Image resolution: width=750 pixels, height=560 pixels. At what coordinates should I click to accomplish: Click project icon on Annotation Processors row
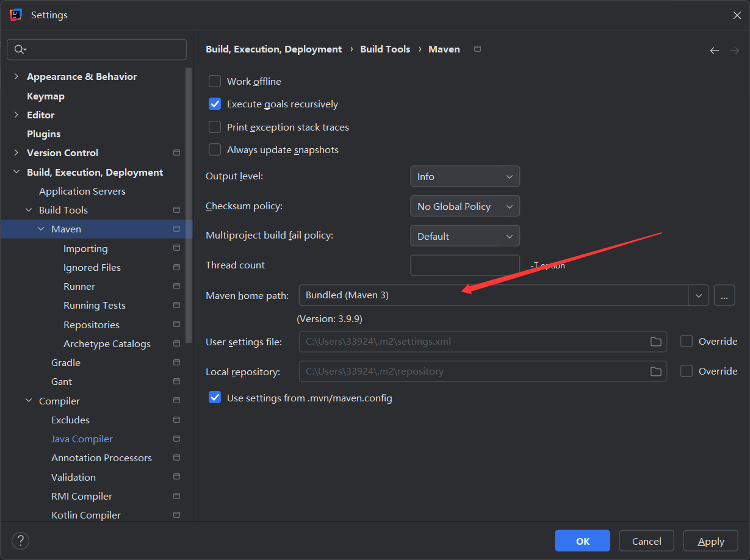tap(177, 458)
